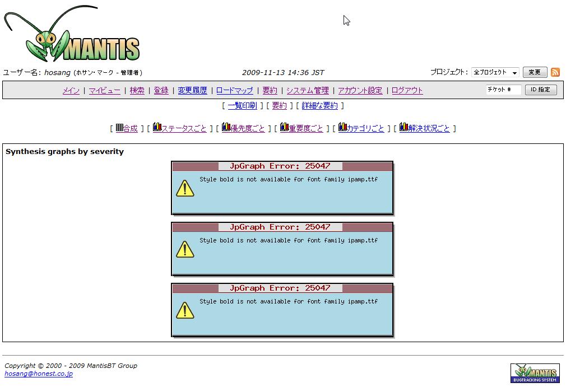Click the bar chart icon beside 重要度ごと

[x=284, y=128]
